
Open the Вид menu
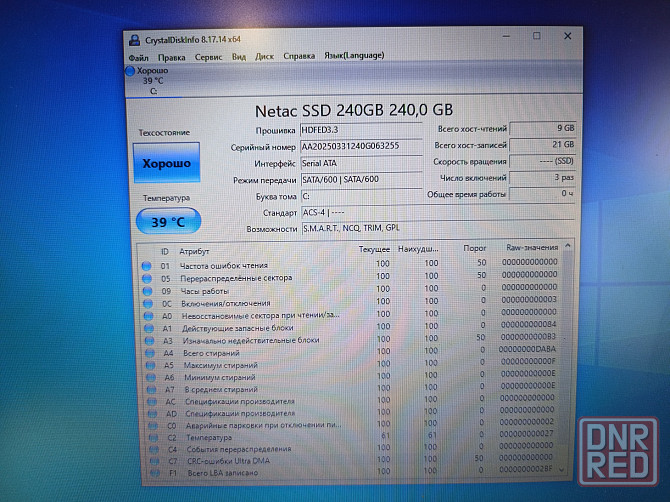[239, 56]
